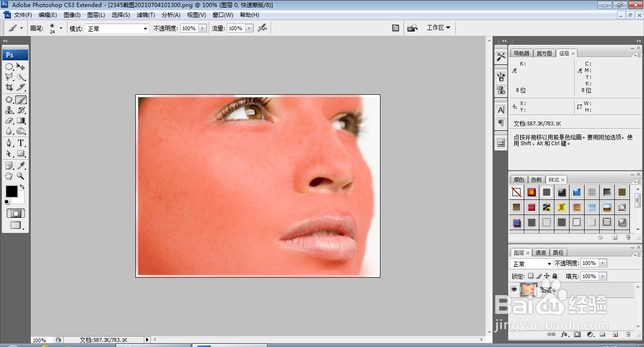
Task: Open the layer fill slider arrow
Action: (x=603, y=276)
